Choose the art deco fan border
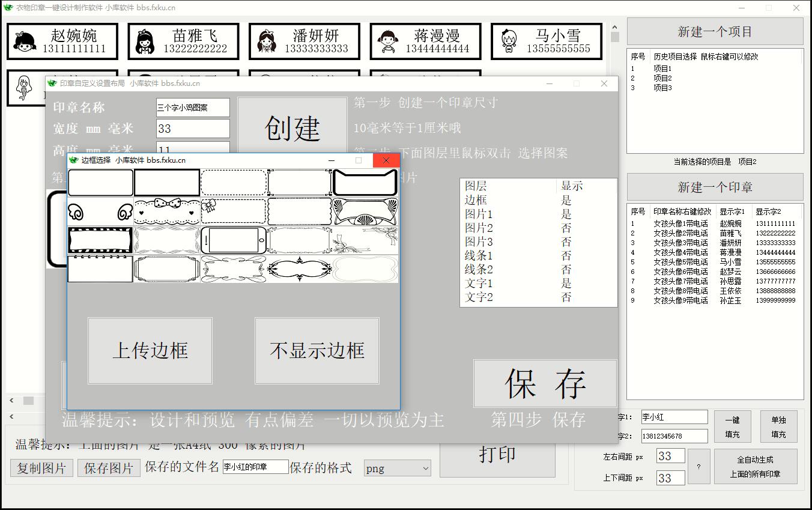 point(365,211)
